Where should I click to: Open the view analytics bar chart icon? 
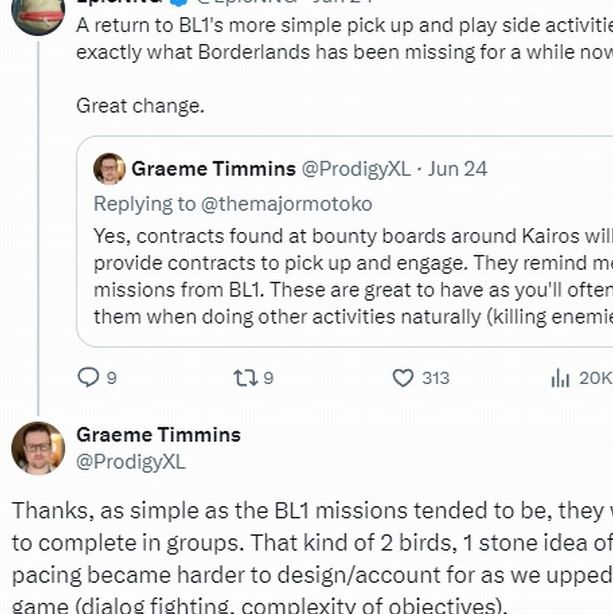click(x=560, y=377)
